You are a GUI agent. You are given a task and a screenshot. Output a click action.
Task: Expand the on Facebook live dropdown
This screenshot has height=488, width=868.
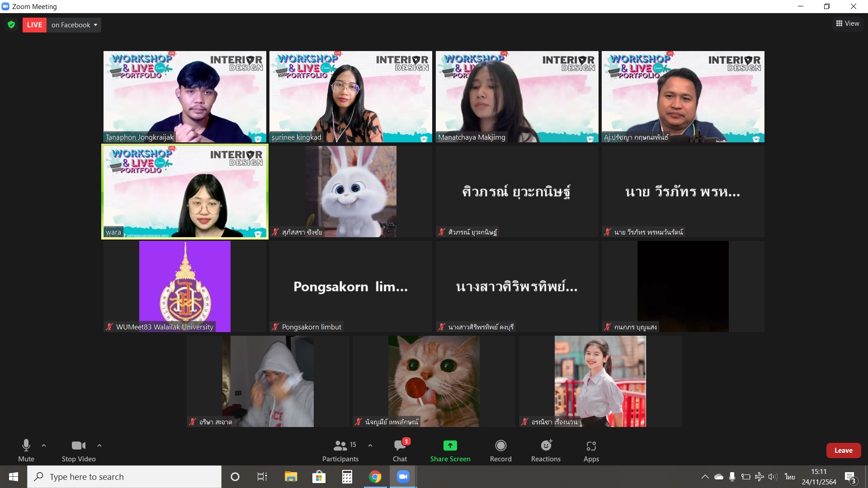click(x=75, y=25)
